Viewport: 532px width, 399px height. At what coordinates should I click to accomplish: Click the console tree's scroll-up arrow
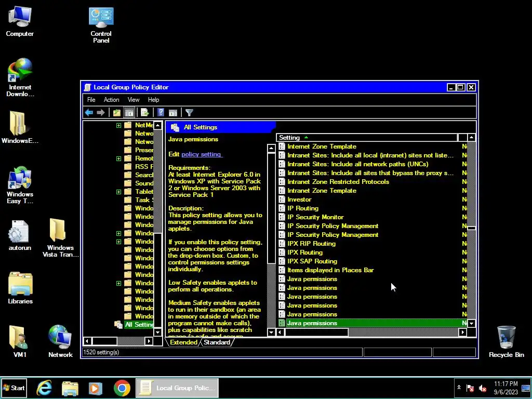pyautogui.click(x=158, y=125)
